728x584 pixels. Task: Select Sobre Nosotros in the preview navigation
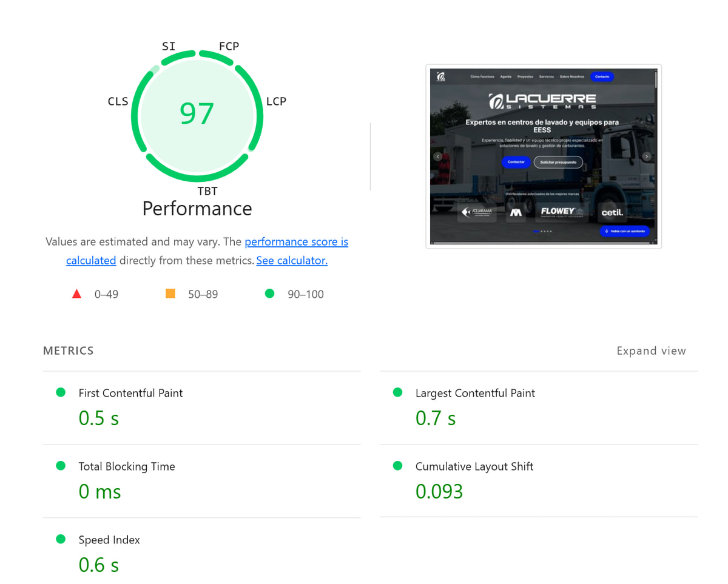(x=571, y=76)
